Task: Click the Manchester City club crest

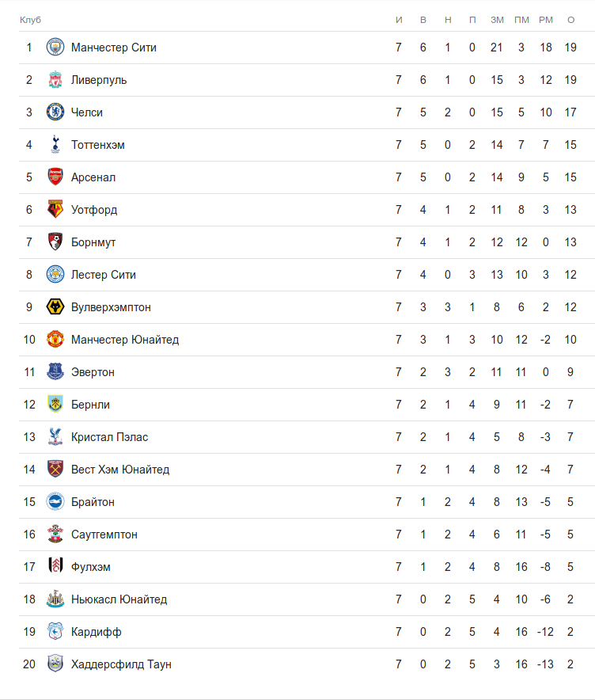Action: [55, 48]
